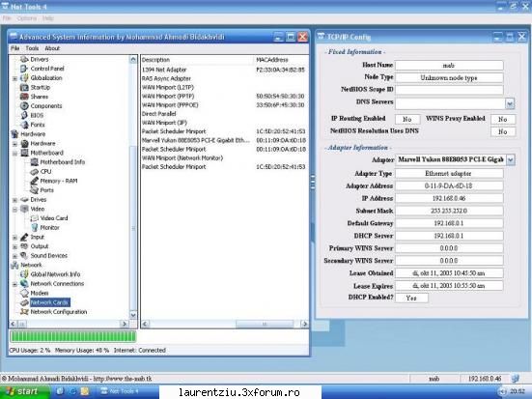The height and width of the screenshot is (399, 532).
Task: Click the MACAddress column header
Action: tap(281, 60)
